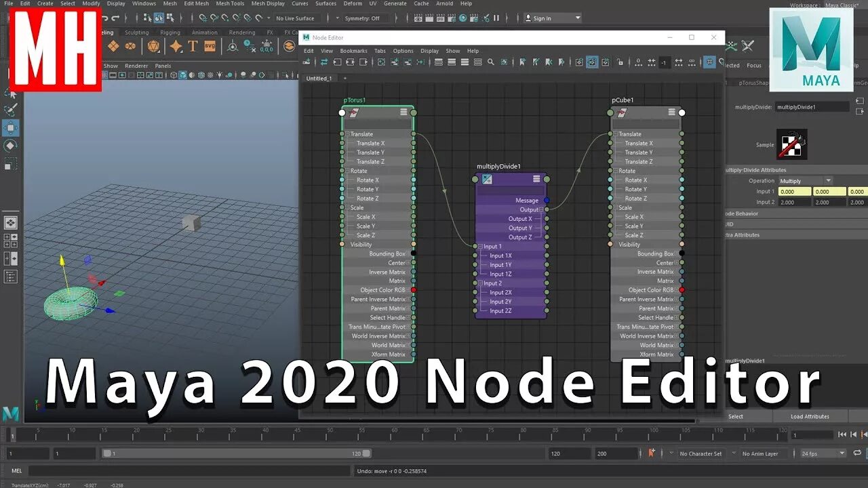Click Add Selected Nodes to Graph icon
The image size is (868, 488).
(395, 62)
